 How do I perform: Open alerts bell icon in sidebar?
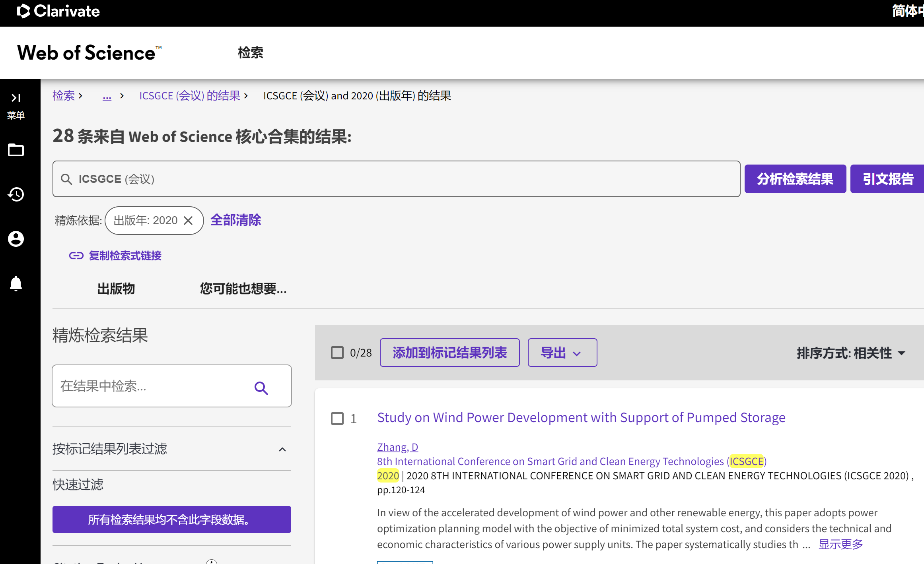(16, 283)
